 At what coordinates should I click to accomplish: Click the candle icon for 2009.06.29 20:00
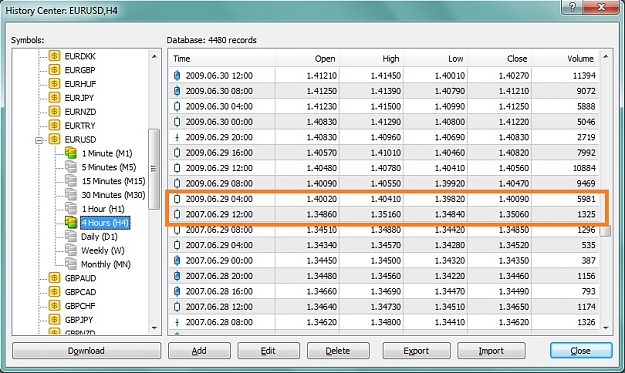point(177,137)
